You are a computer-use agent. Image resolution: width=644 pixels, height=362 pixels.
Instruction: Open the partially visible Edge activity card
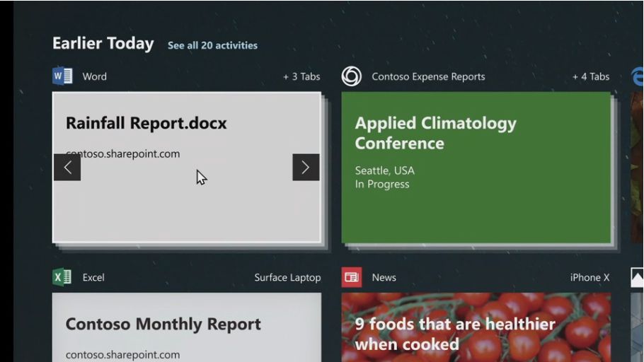pyautogui.click(x=638, y=168)
